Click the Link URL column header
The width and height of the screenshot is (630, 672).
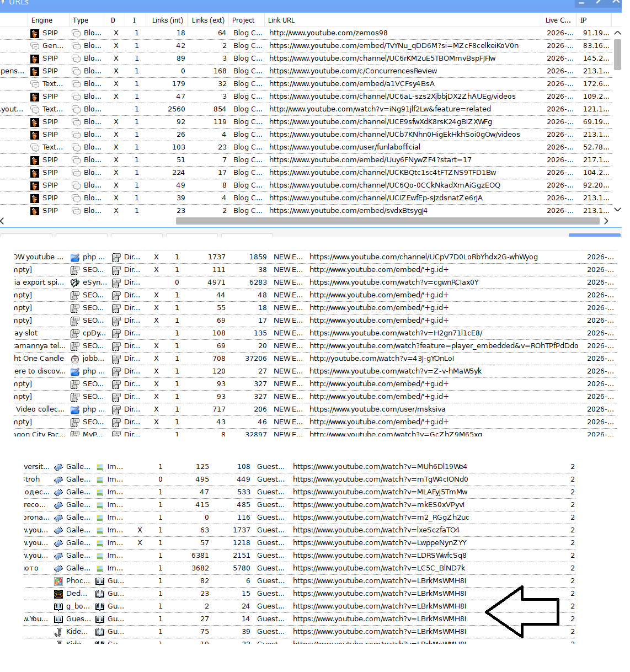(281, 20)
